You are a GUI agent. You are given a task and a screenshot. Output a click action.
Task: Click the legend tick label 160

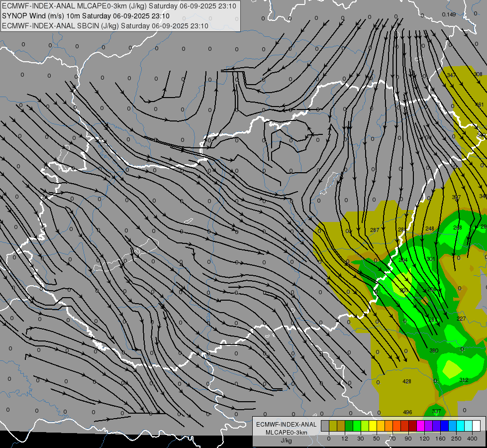point(440,439)
